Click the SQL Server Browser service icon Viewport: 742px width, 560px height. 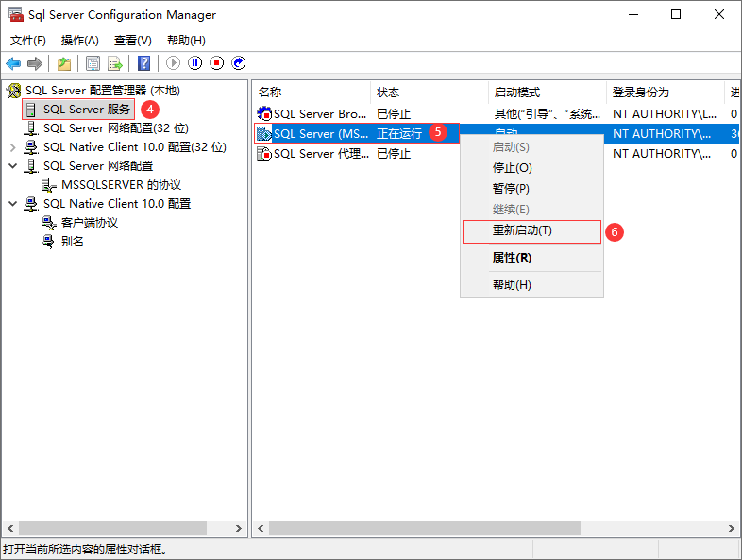264,113
